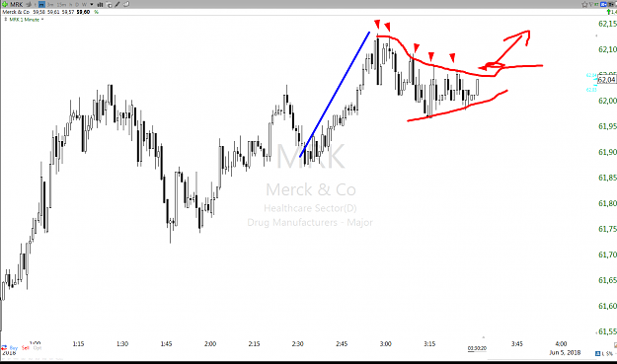This screenshot has height=364, width=617.
Task: Click the 'Jun 5, 2018' date label
Action: (x=565, y=352)
